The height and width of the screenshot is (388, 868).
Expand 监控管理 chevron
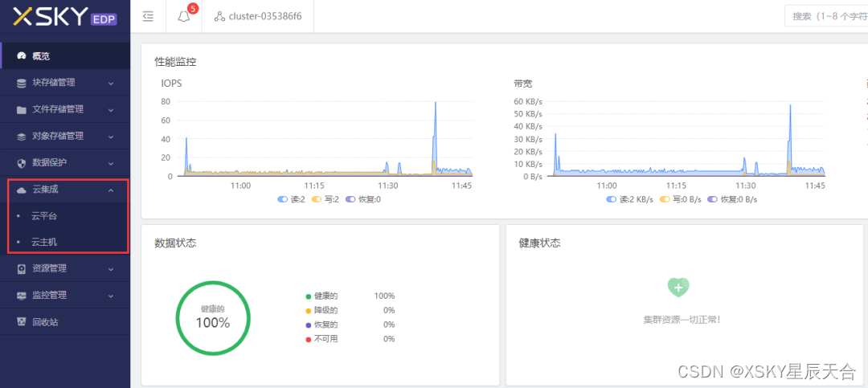pyautogui.click(x=111, y=296)
